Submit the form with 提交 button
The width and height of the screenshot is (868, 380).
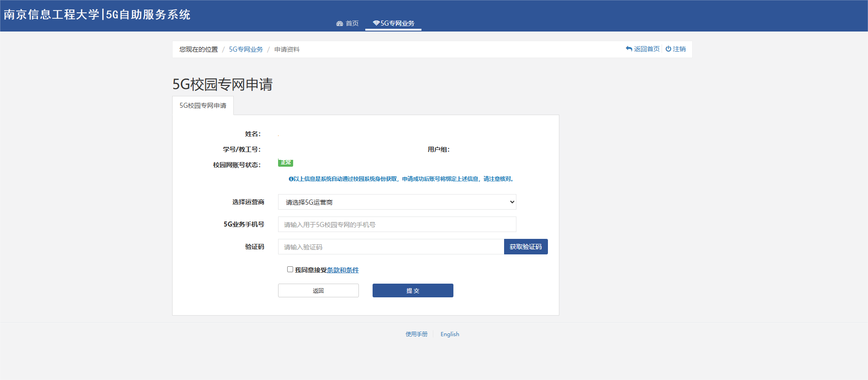pos(413,290)
